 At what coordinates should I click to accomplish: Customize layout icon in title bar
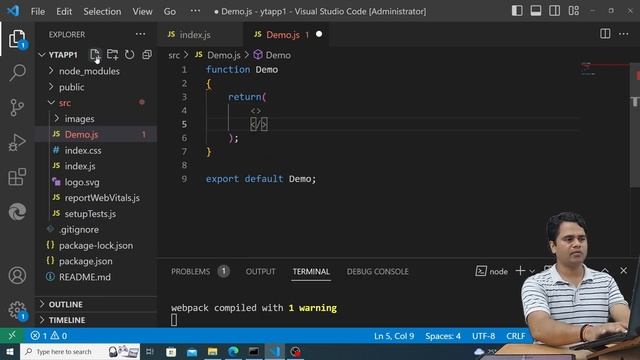(x=573, y=11)
